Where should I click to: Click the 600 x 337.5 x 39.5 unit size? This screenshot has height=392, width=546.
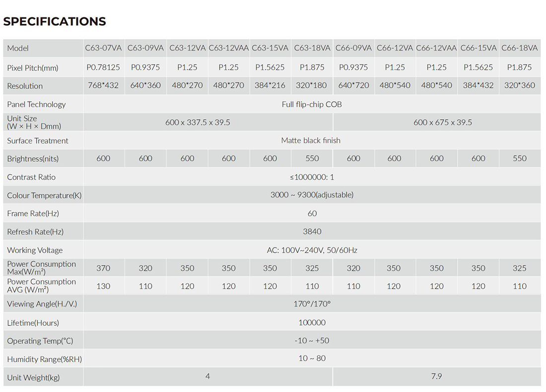198,122
